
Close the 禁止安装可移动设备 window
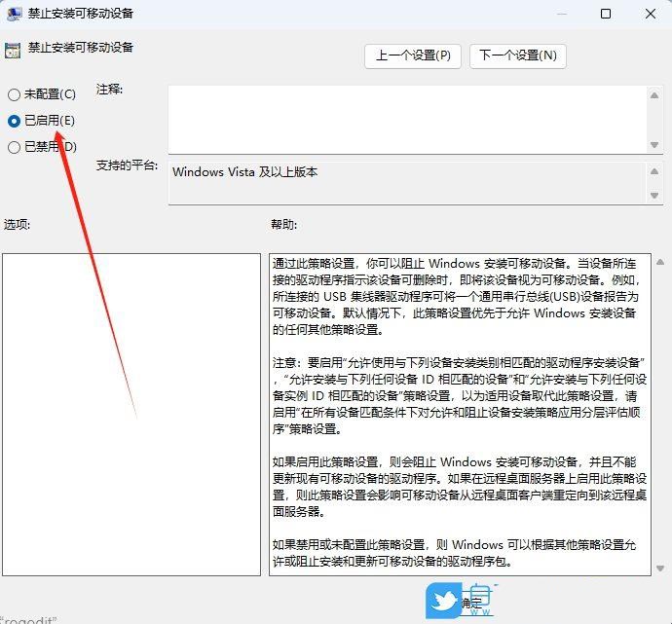(650, 14)
